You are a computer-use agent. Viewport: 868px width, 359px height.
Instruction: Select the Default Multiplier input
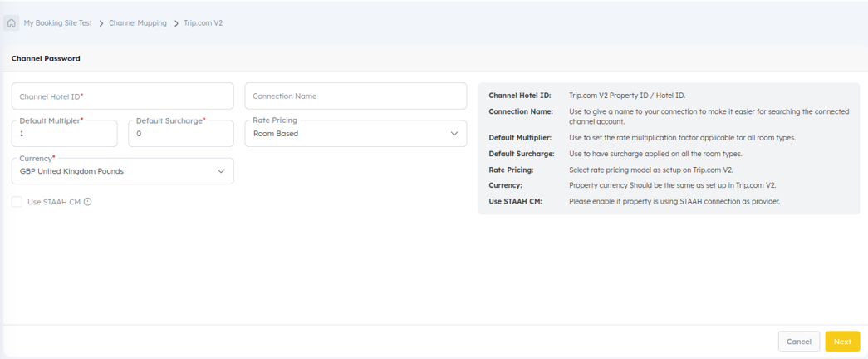click(x=64, y=134)
